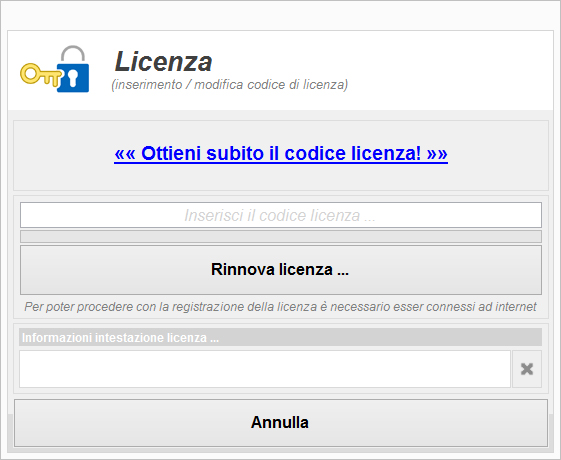Click the 'Licenza' title text
561x460 pixels.
pos(164,62)
